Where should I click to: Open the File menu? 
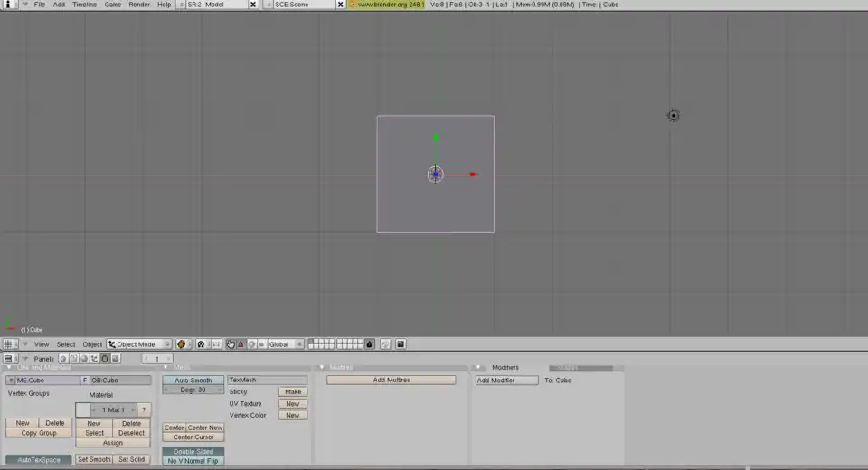tap(39, 5)
